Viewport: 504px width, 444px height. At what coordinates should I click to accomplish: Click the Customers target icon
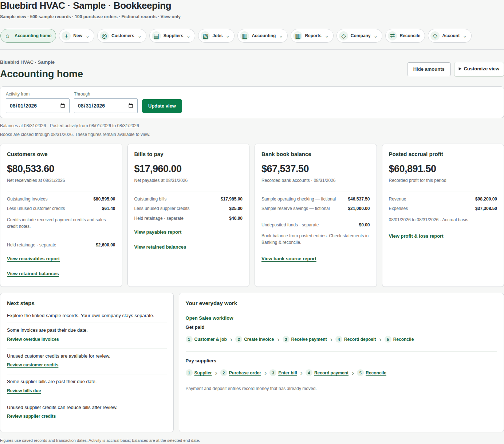click(x=105, y=36)
